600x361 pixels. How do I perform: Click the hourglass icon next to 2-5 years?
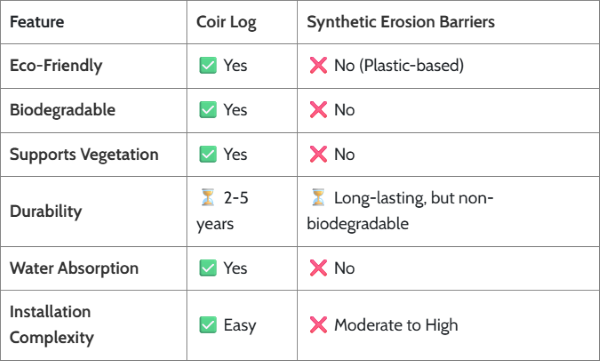(208, 197)
